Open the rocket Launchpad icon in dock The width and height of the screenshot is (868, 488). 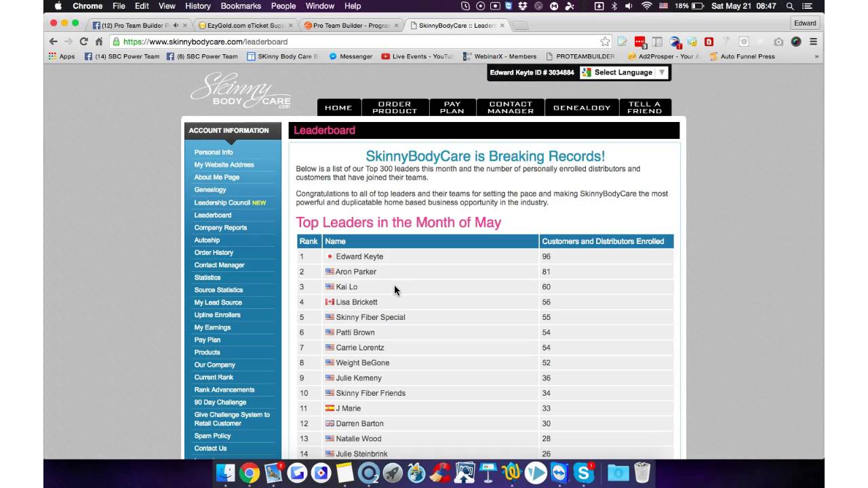(x=392, y=472)
